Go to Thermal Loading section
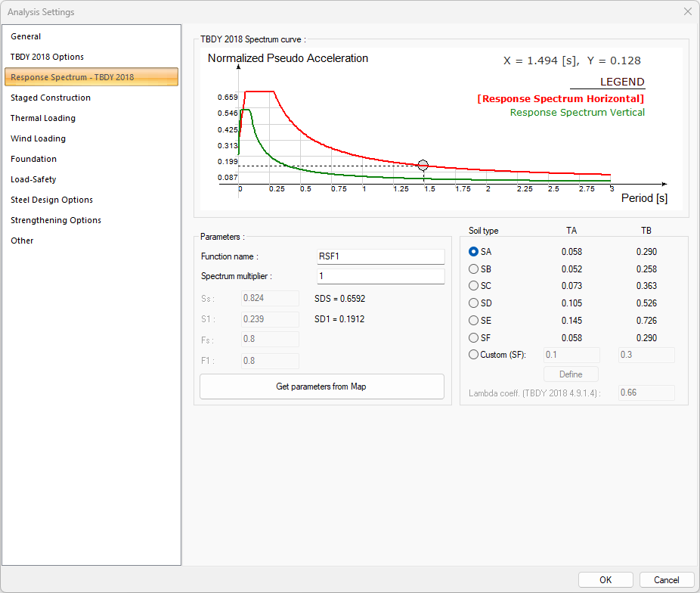The height and width of the screenshot is (593, 700). tap(43, 118)
